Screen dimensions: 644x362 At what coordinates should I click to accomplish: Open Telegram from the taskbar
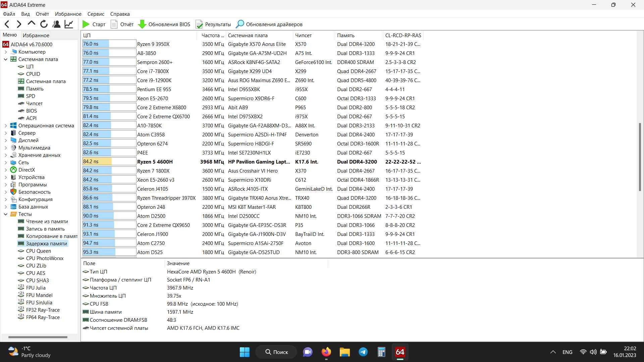[363, 352]
